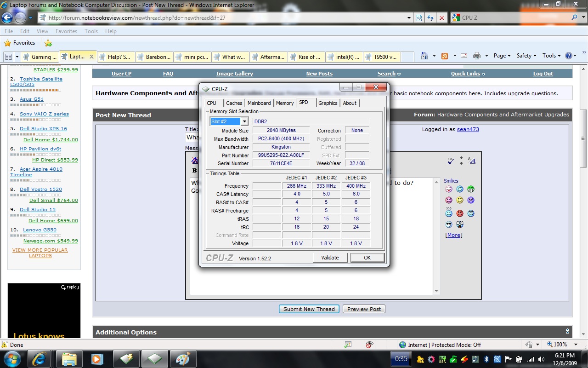Click the Print icon in the command bar

477,56
